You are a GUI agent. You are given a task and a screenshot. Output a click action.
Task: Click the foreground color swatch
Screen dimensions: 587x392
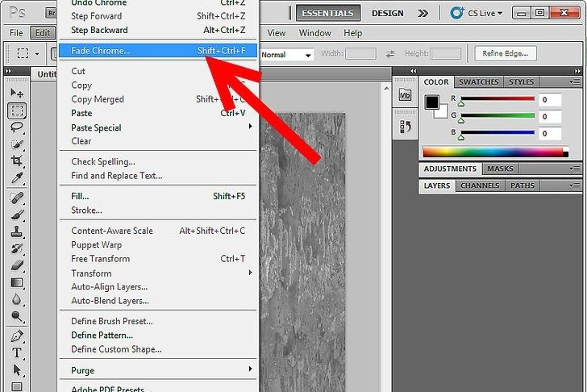pos(432,102)
